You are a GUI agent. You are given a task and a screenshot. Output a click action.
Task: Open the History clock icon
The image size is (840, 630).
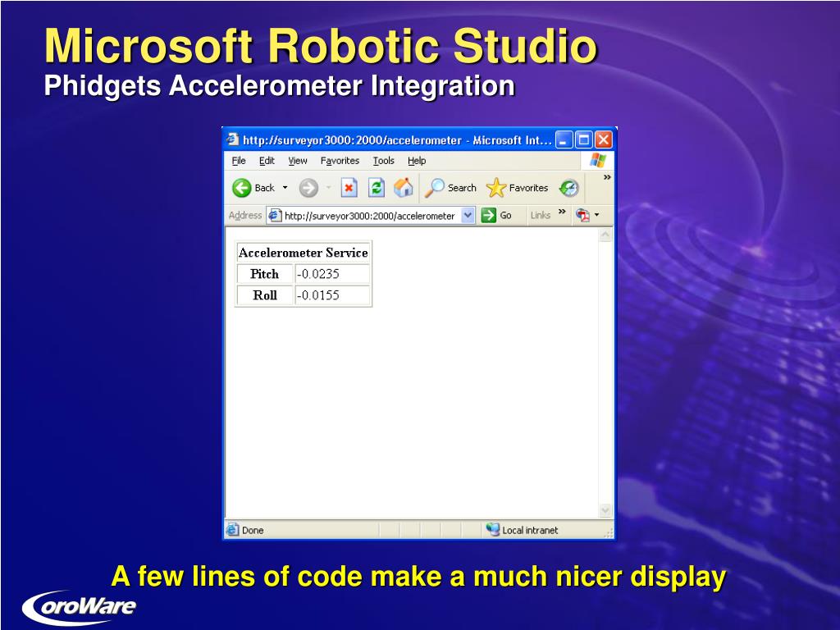click(568, 188)
